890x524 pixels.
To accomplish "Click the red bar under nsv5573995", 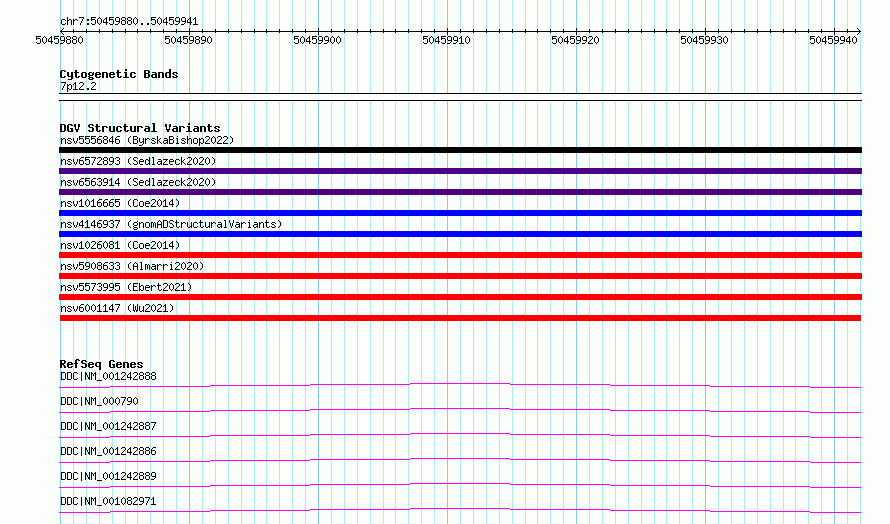I will [460, 297].
